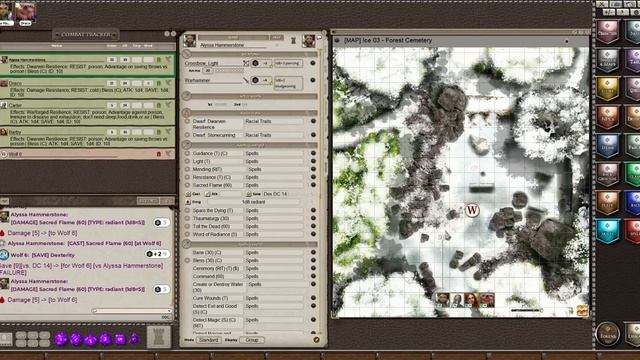This screenshot has height=360, width=640.
Task: Click 'Create or Destroy Water' spell name
Action: tap(218, 287)
